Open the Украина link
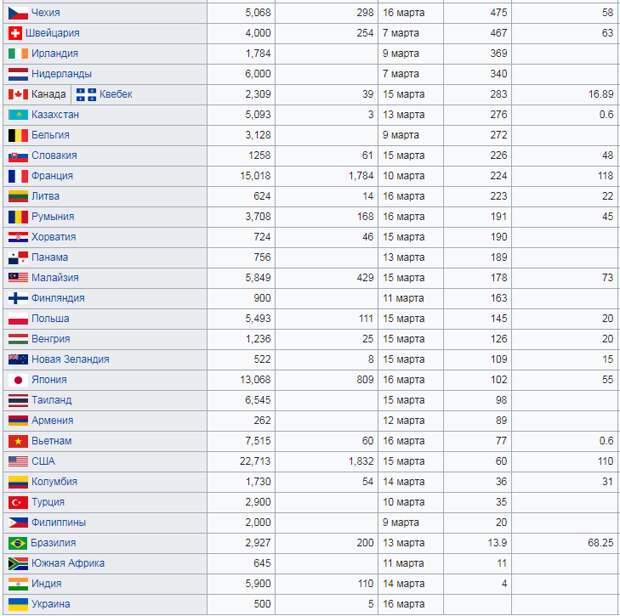Screen dimensions: 620x616 51,604
